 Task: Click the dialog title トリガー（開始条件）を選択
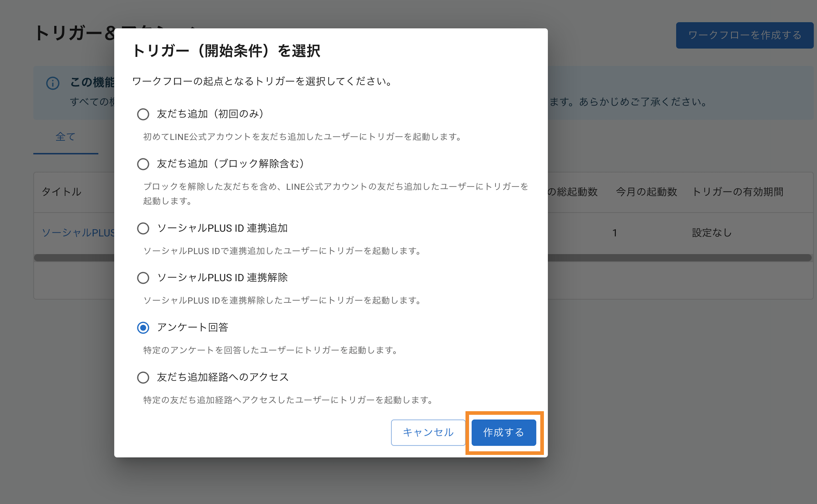coord(226,51)
